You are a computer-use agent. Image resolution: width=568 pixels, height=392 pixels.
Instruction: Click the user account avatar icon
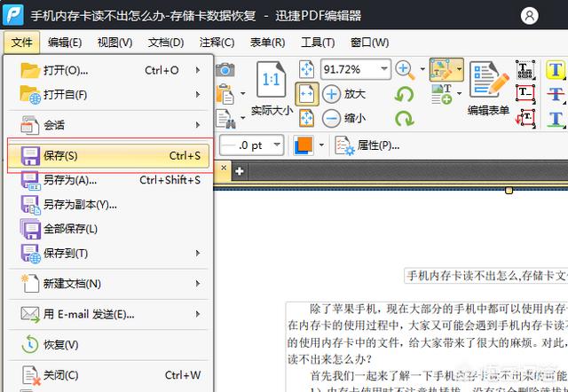[529, 16]
